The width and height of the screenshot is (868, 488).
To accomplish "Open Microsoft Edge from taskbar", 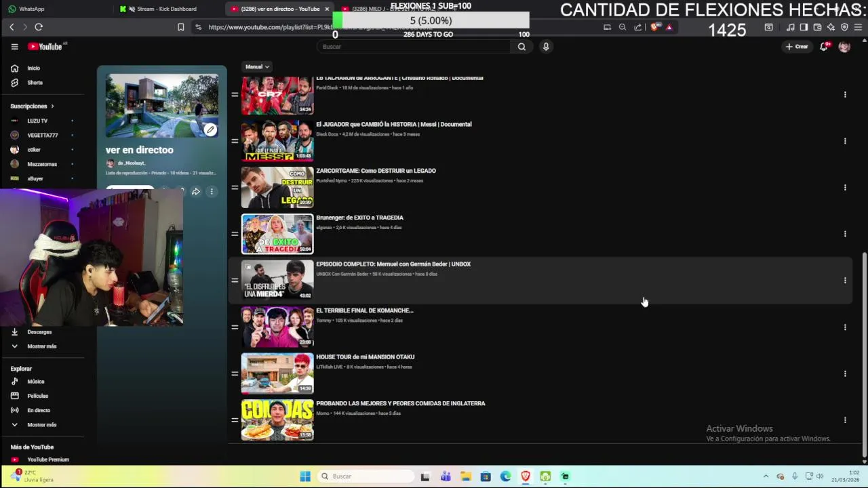I will pos(506,476).
